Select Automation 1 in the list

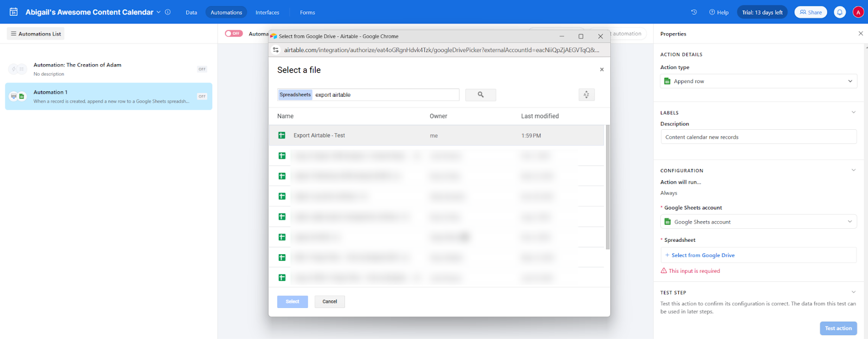point(108,96)
